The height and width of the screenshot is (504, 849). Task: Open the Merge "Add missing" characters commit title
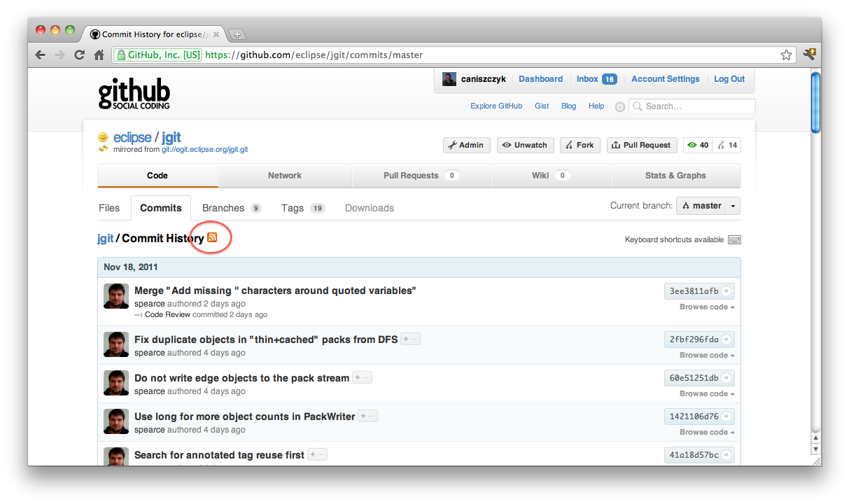click(275, 290)
